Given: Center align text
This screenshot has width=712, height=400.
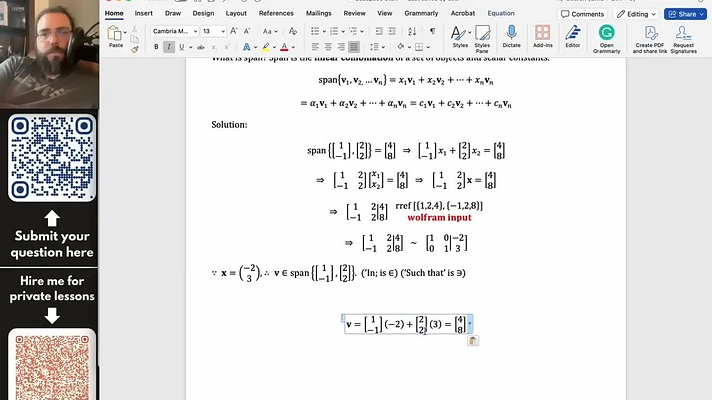Looking at the screenshot, I should (328, 47).
